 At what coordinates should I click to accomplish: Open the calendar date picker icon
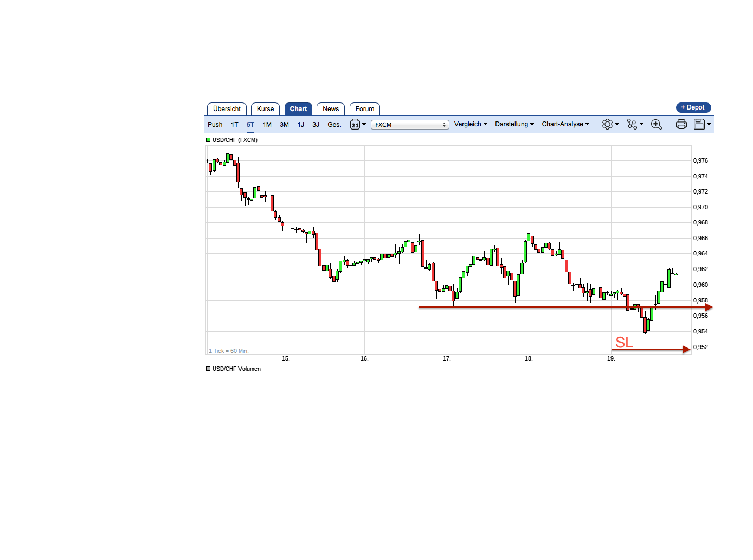(356, 124)
